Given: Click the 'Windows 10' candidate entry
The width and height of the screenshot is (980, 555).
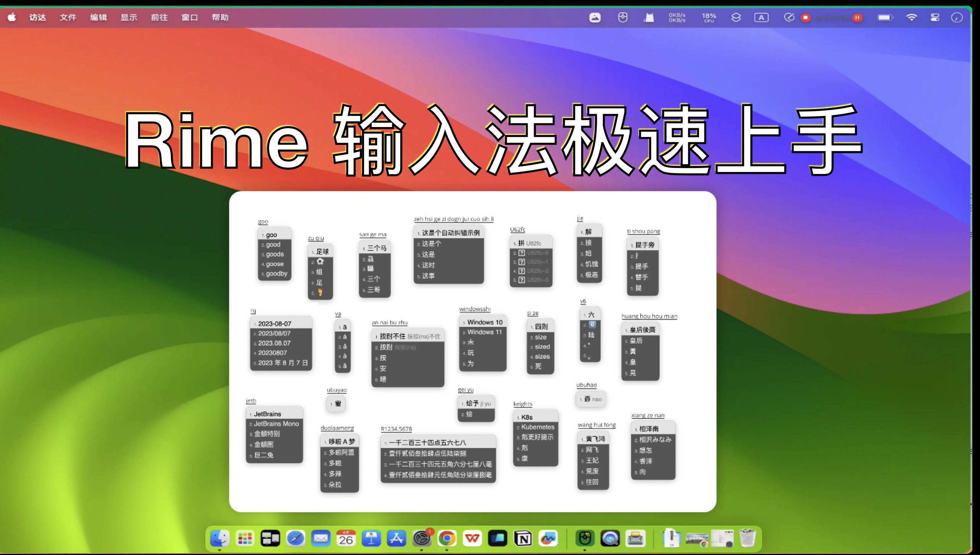Looking at the screenshot, I should point(483,322).
